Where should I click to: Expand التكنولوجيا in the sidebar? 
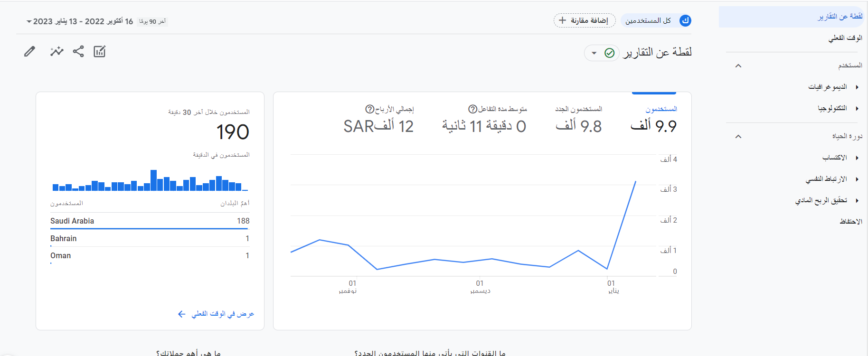pyautogui.click(x=857, y=108)
